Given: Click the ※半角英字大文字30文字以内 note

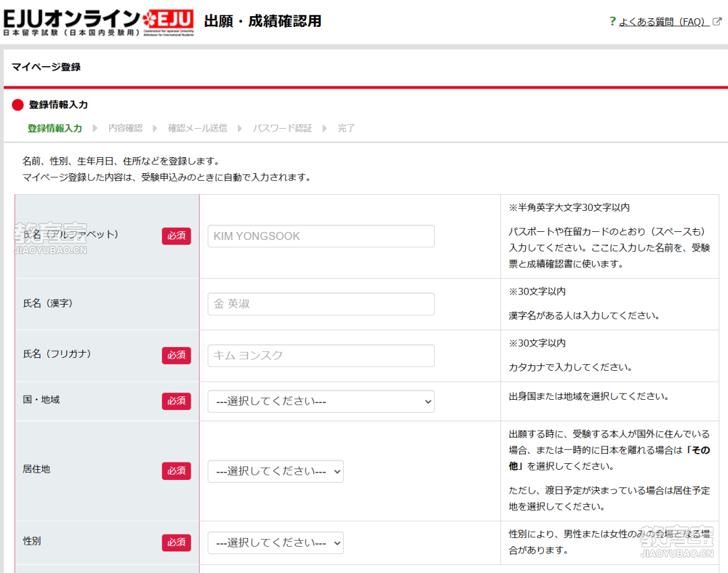Looking at the screenshot, I should pos(569,208).
